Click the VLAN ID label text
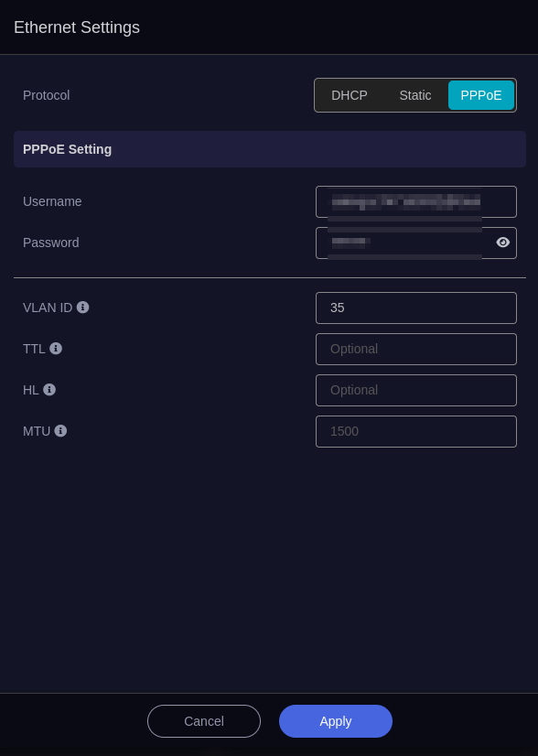538x756 pixels. [48, 308]
